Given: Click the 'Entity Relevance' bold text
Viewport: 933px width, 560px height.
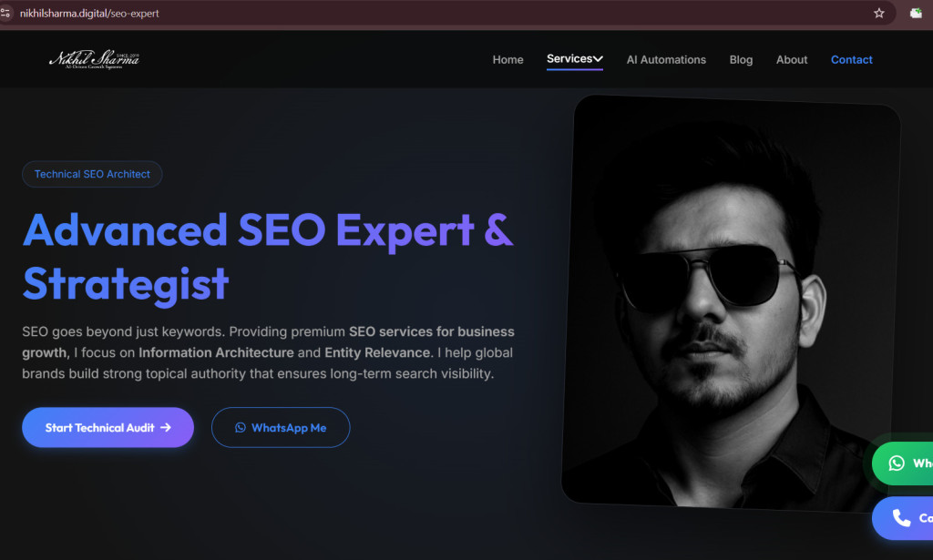Looking at the screenshot, I should pos(377,352).
